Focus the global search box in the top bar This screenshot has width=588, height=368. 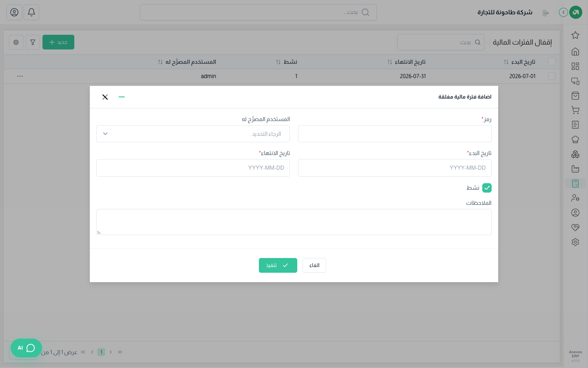(258, 12)
